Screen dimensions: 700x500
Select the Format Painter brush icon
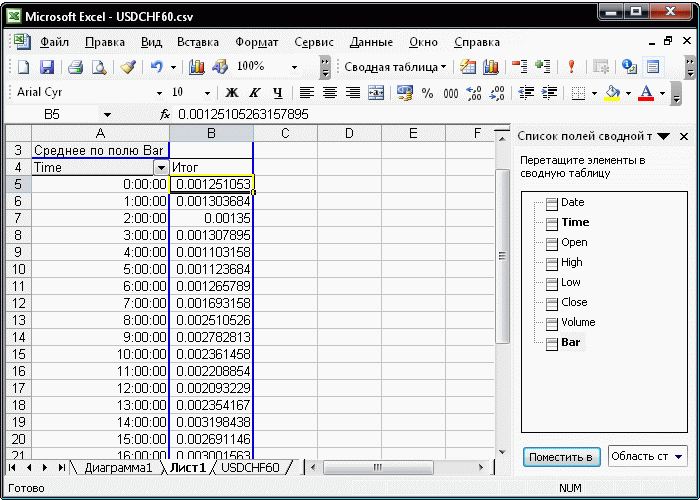tap(128, 67)
